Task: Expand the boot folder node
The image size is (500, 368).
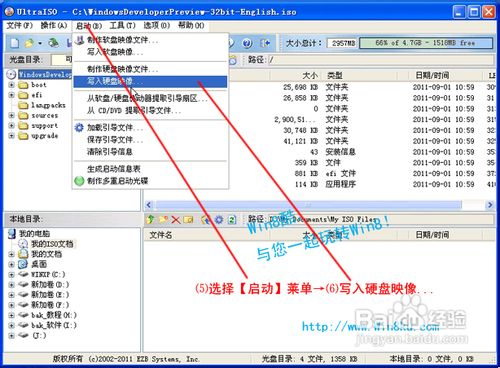Action: (11, 85)
